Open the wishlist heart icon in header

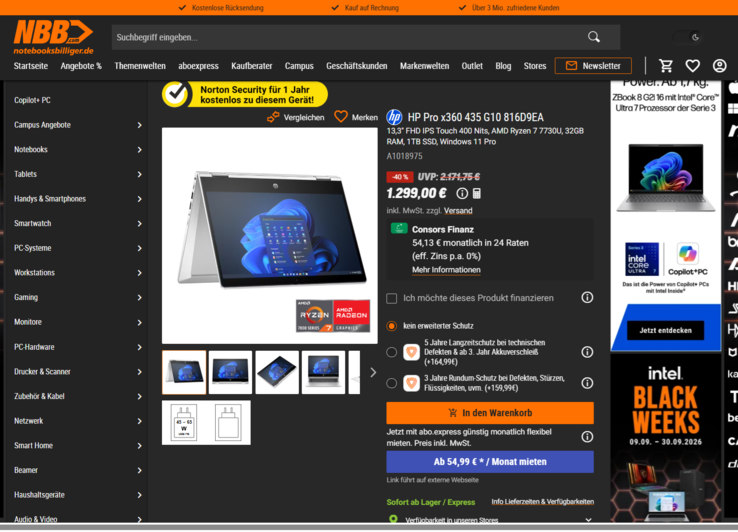692,66
